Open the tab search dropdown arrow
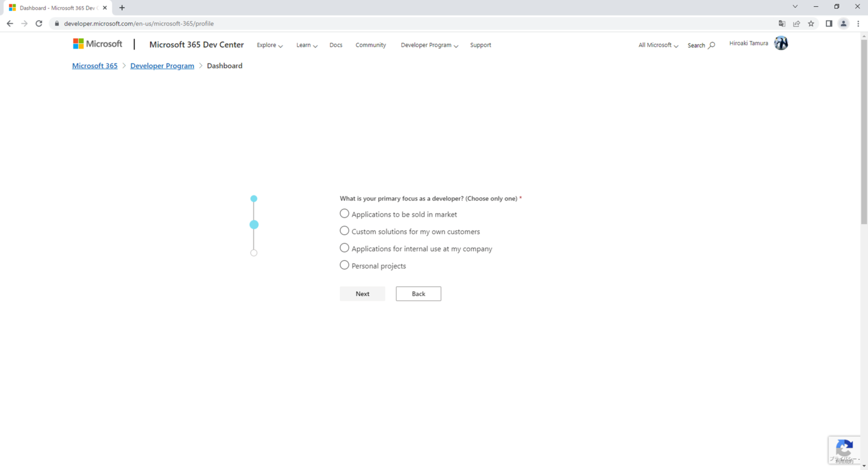The width and height of the screenshot is (868, 470). pyautogui.click(x=795, y=7)
